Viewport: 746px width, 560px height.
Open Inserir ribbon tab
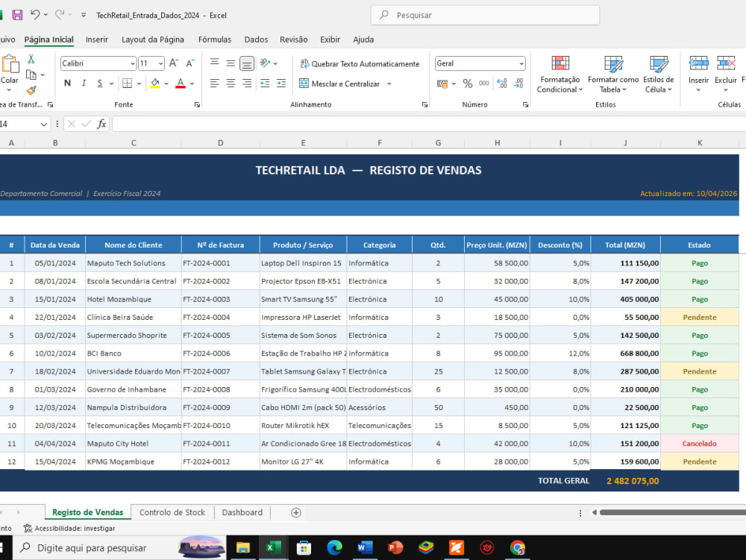(x=97, y=40)
